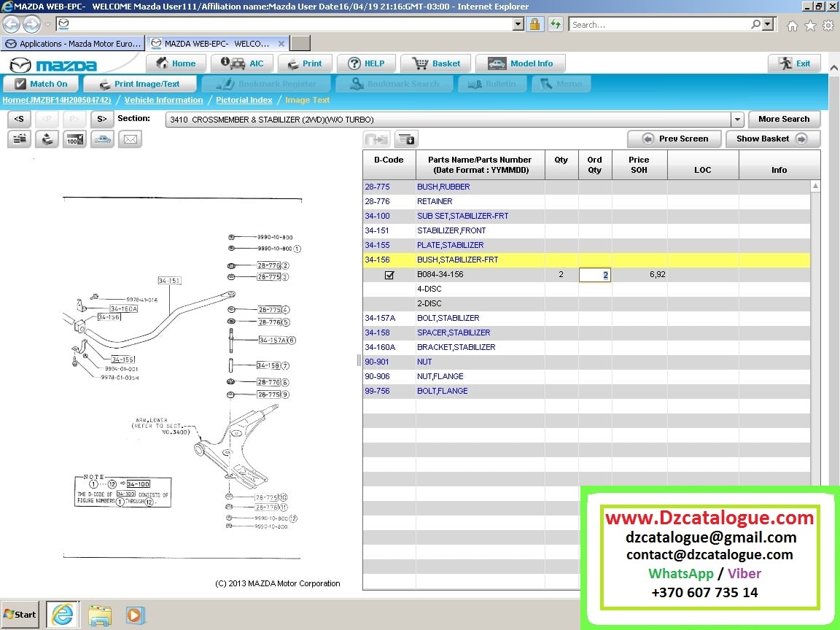Click 34-157A label in the diagram
Image resolution: width=840 pixels, height=630 pixels.
(x=273, y=341)
